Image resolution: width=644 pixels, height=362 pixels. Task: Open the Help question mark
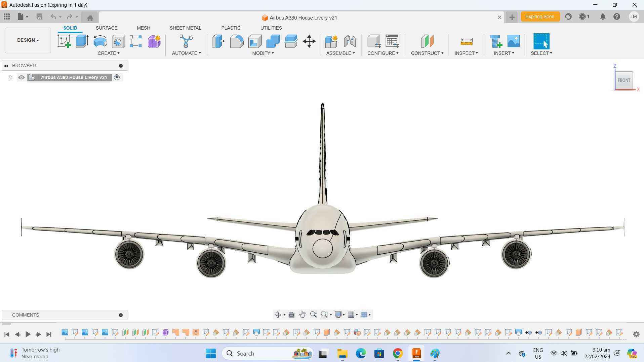(617, 16)
